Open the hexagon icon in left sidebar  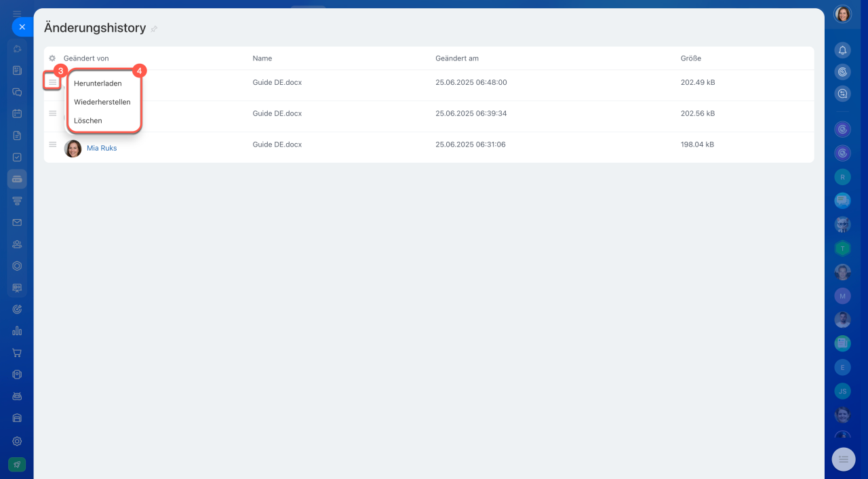pos(17,266)
